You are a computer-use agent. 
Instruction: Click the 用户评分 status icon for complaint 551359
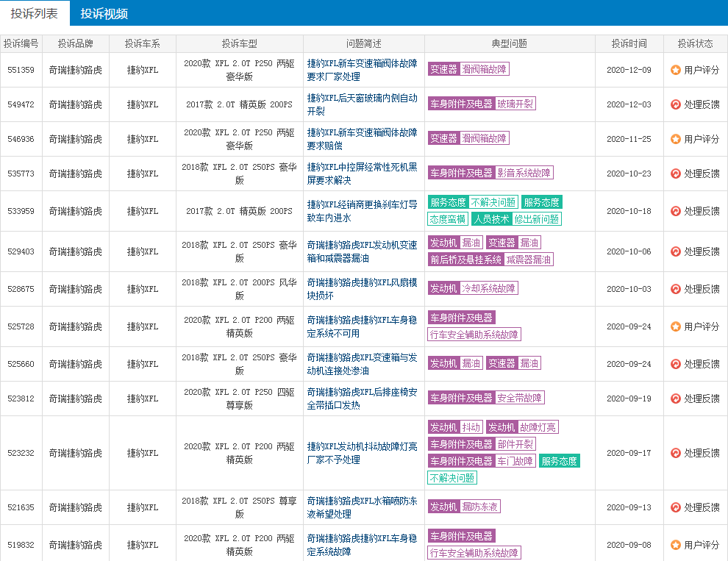coord(676,70)
